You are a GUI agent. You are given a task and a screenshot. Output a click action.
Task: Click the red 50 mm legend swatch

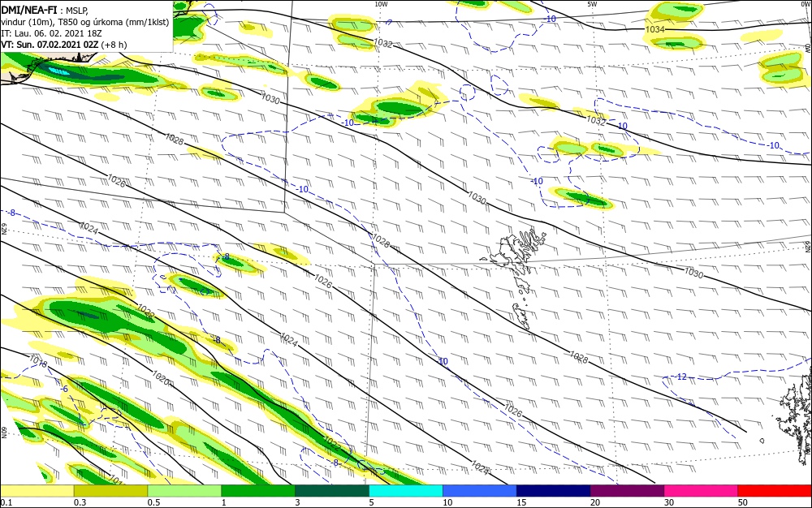[x=775, y=491]
